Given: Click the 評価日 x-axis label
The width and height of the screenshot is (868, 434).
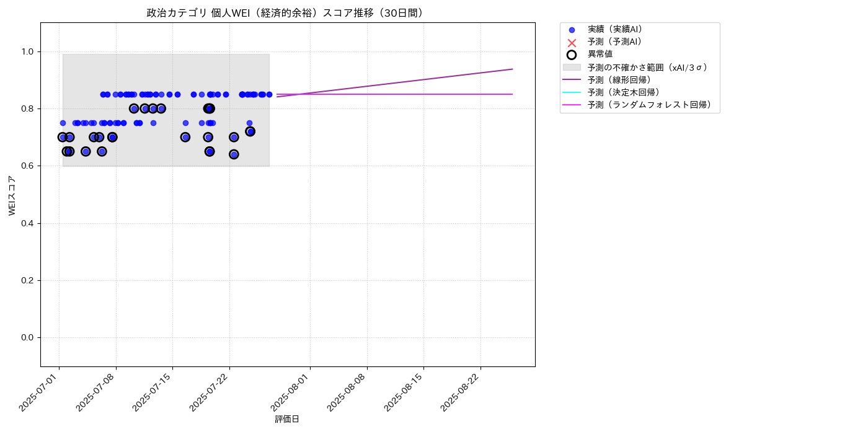Looking at the screenshot, I should click(x=287, y=420).
